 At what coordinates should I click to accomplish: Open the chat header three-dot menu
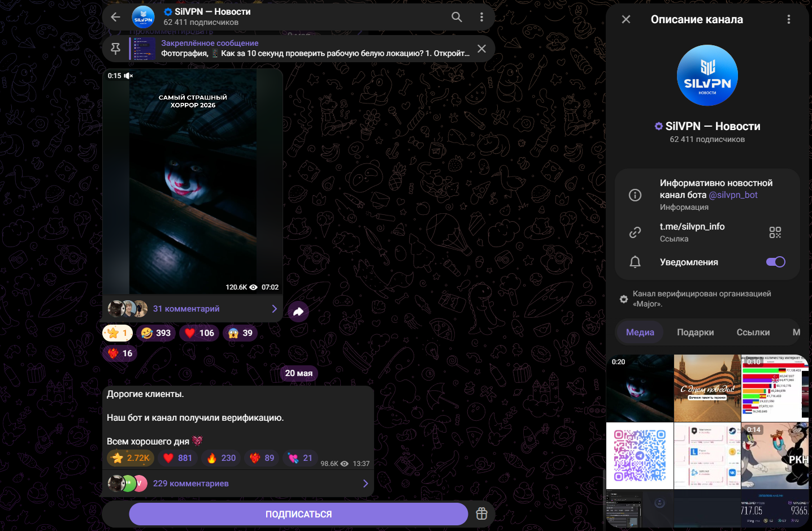point(481,17)
